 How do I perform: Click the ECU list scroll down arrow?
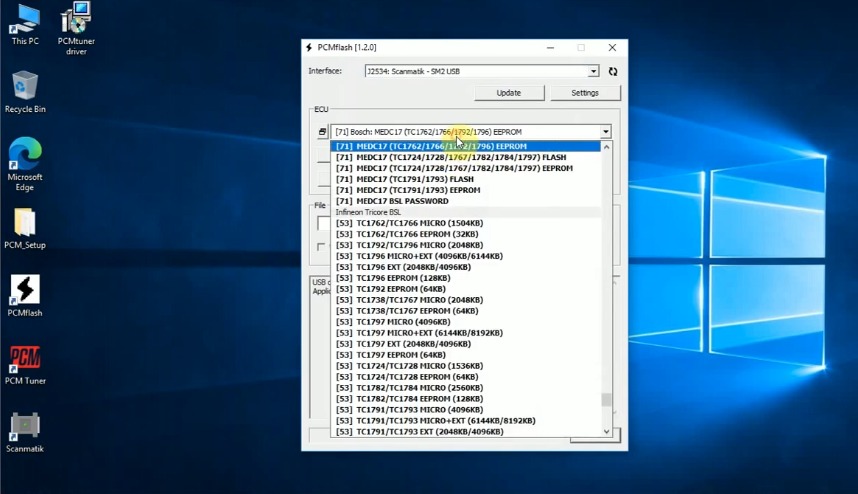tap(606, 431)
